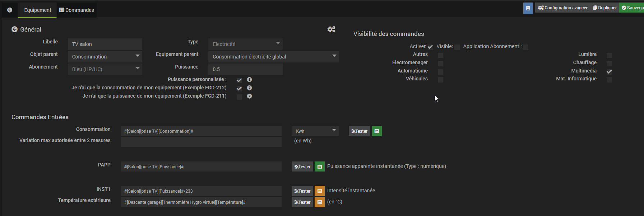Click orange list icon for Température extérieure
Image resolution: width=644 pixels, height=216 pixels.
pyautogui.click(x=319, y=202)
